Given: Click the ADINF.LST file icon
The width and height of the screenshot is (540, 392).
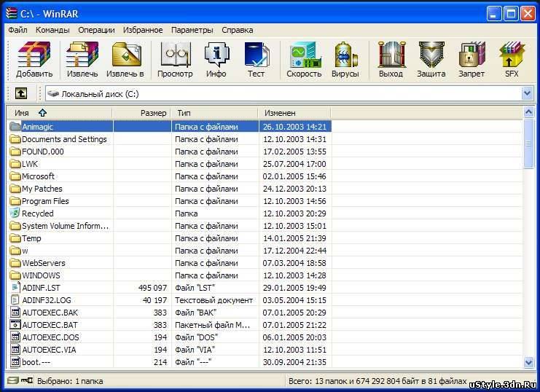Looking at the screenshot, I should (15, 287).
